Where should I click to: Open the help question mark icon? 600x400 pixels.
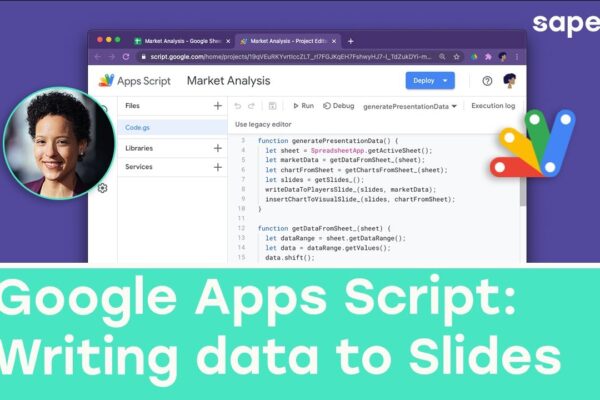tap(487, 81)
